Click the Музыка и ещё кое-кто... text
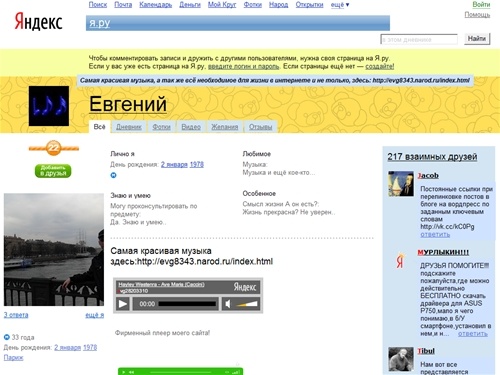Screen dimensions: 500x375 coord(279,172)
